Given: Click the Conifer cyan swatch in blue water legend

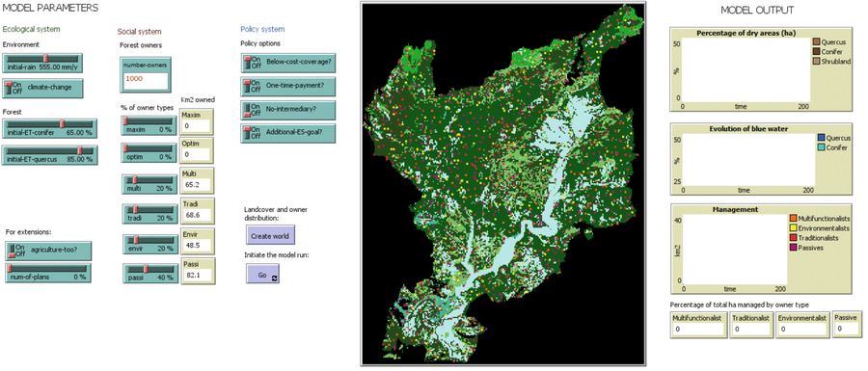Looking at the screenshot, I should pos(821,147).
